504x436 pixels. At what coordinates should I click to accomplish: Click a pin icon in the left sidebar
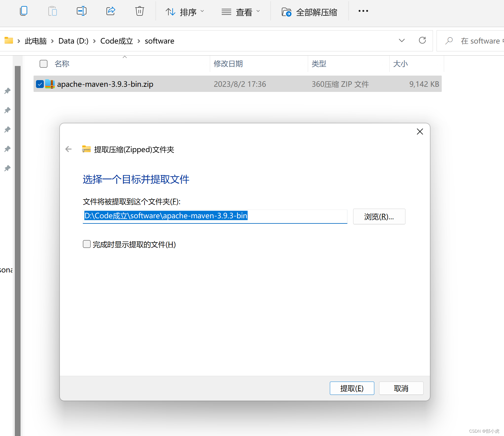point(7,91)
